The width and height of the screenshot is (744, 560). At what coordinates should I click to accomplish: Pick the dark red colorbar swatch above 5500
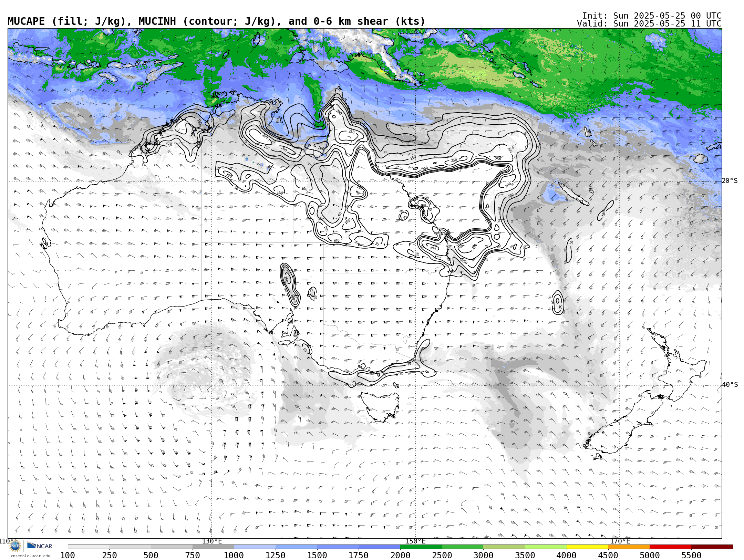coord(712,547)
